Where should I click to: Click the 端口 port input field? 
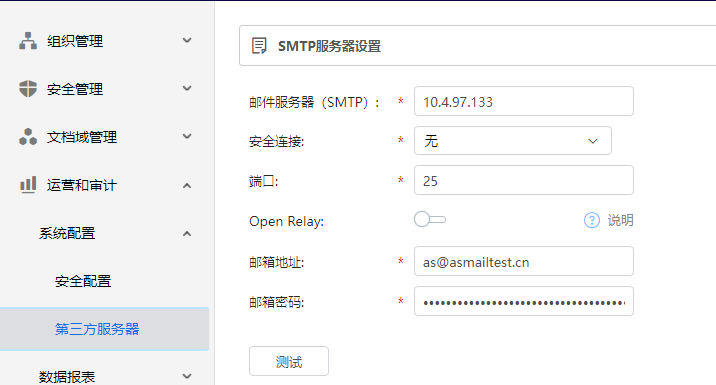point(523,180)
